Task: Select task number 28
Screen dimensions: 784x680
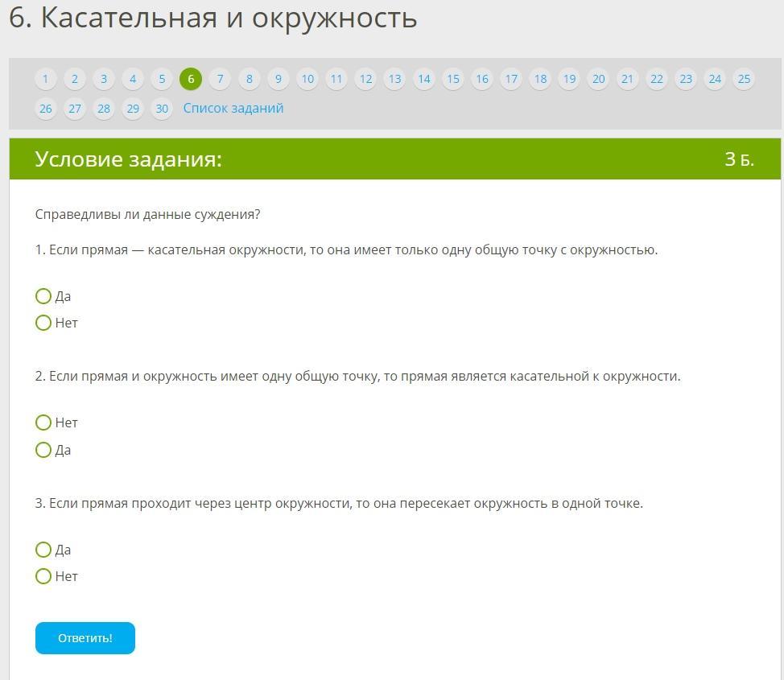Action: point(104,109)
